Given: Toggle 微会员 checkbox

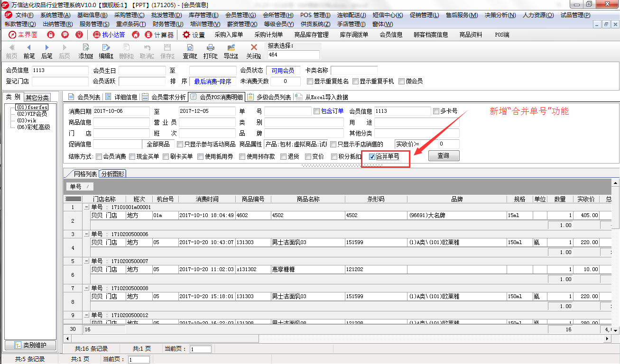Looking at the screenshot, I should point(401,81).
